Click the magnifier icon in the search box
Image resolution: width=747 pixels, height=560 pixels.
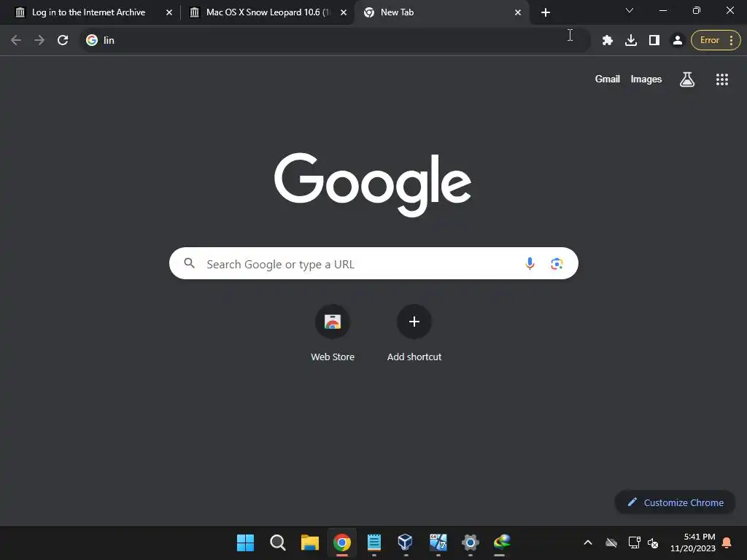189,262
